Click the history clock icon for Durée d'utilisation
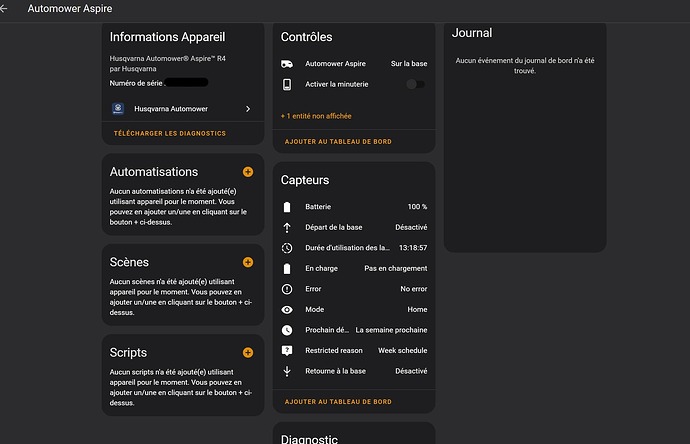This screenshot has height=444, width=690. [287, 248]
